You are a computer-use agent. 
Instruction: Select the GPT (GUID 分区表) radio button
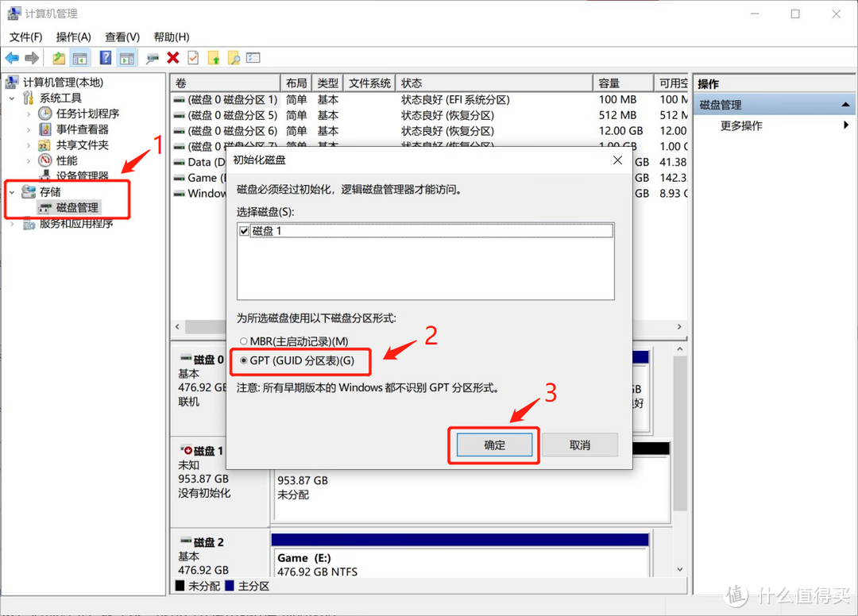click(243, 361)
